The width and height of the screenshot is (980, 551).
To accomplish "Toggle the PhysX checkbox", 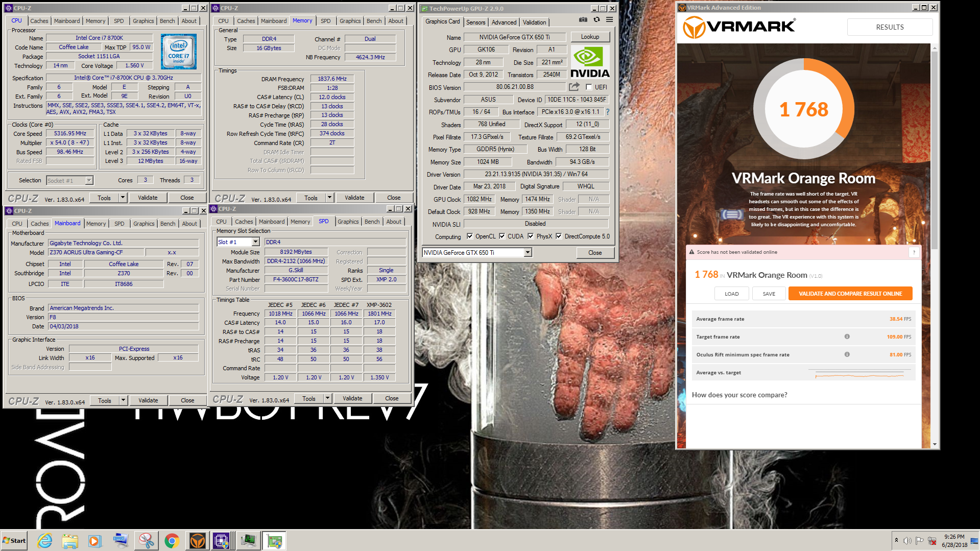I will point(531,236).
